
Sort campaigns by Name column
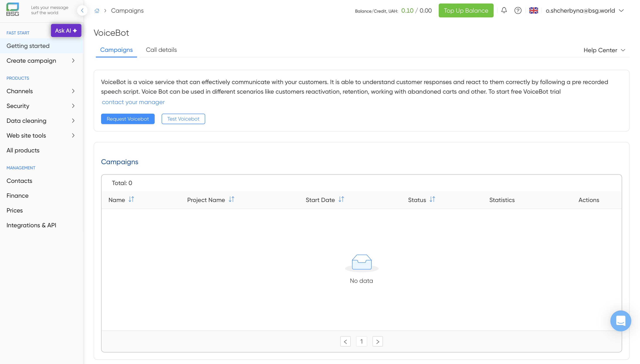(x=131, y=199)
